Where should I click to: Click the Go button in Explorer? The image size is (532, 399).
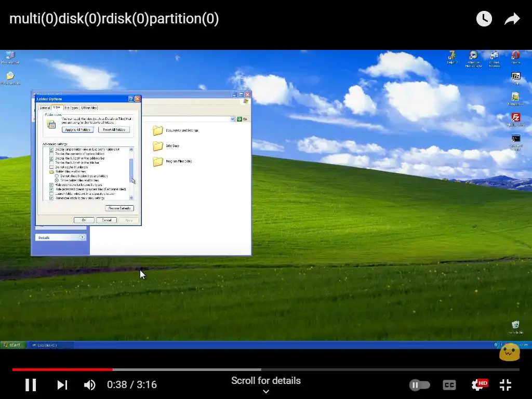point(242,119)
